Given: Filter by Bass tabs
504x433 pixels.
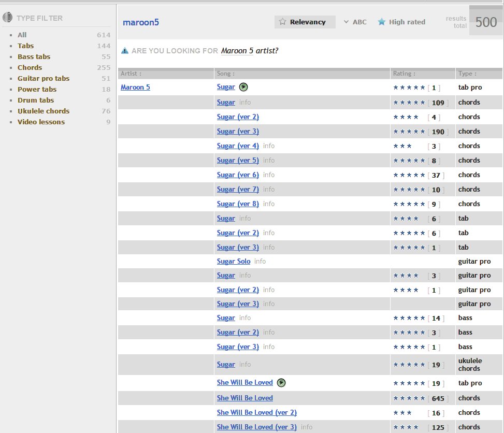Looking at the screenshot, I should (x=34, y=56).
